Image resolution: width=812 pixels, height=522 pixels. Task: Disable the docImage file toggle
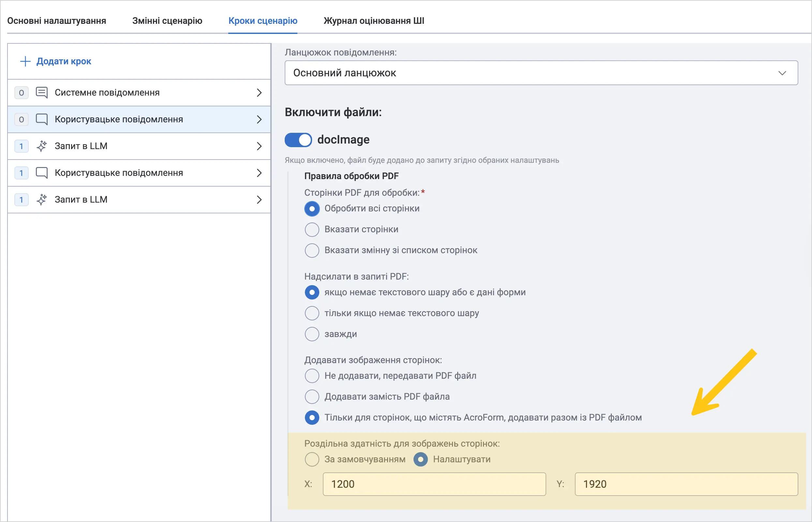298,140
